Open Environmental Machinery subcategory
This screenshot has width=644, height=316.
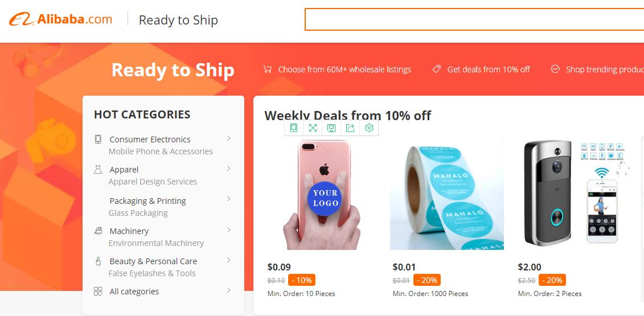pos(156,243)
